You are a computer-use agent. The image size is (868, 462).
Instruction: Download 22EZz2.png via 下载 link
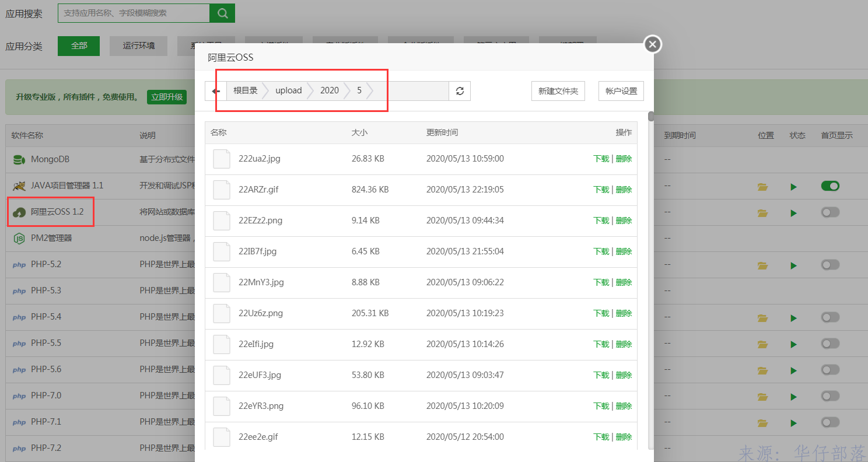point(601,220)
